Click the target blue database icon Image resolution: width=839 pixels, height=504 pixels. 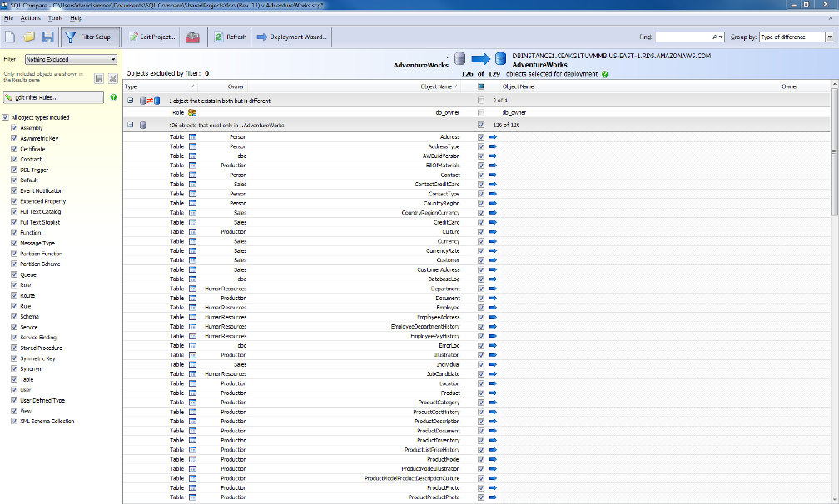[x=500, y=59]
